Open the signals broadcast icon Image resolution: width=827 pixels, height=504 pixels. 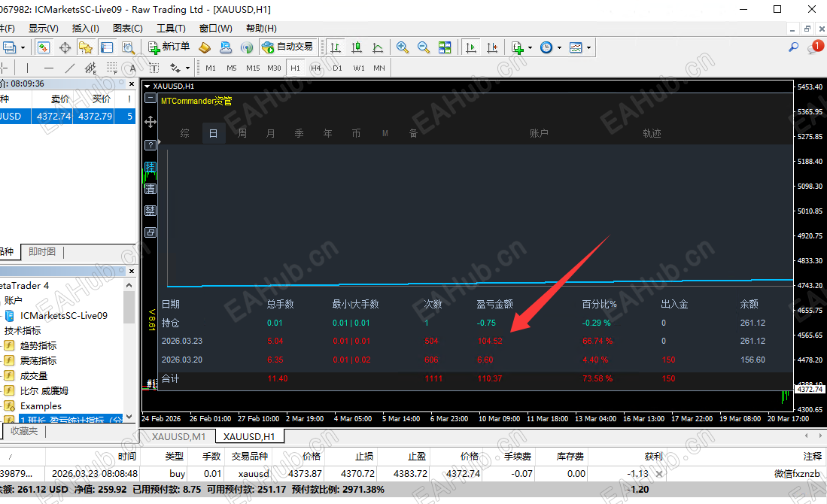point(247,47)
